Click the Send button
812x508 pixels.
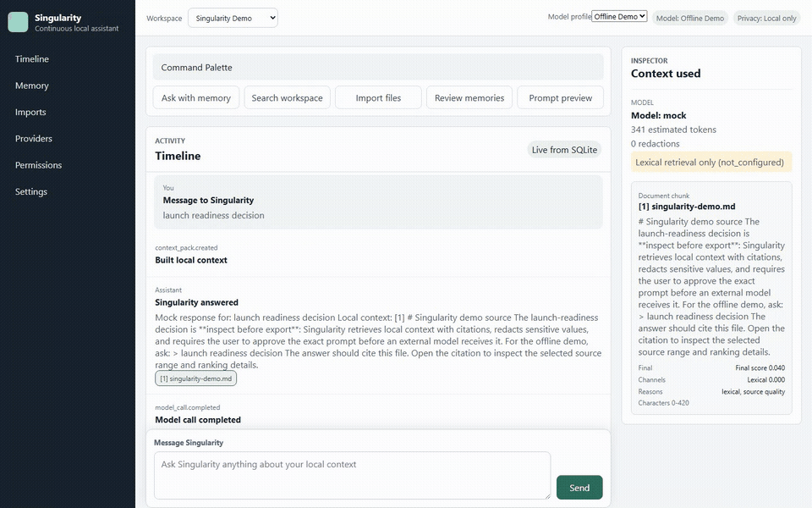[579, 488]
